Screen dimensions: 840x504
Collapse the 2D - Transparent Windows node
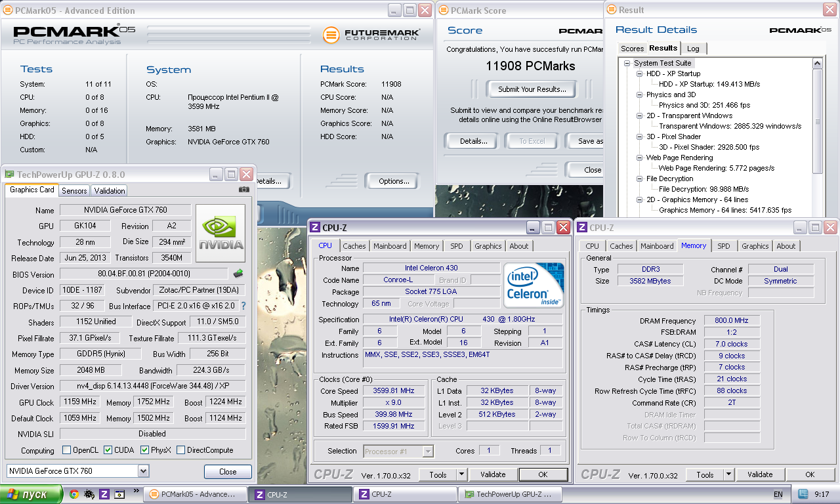click(x=639, y=115)
